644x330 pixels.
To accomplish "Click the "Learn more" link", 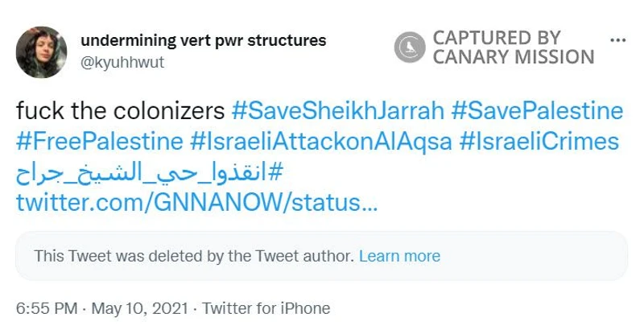I will click(399, 256).
